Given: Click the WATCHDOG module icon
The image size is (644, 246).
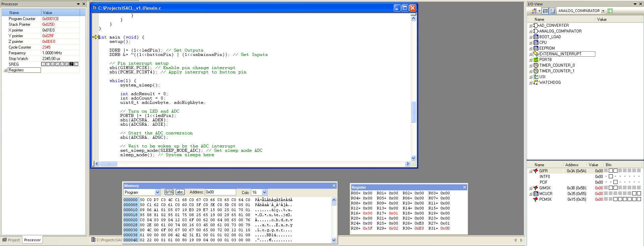Looking at the screenshot, I should click(536, 82).
